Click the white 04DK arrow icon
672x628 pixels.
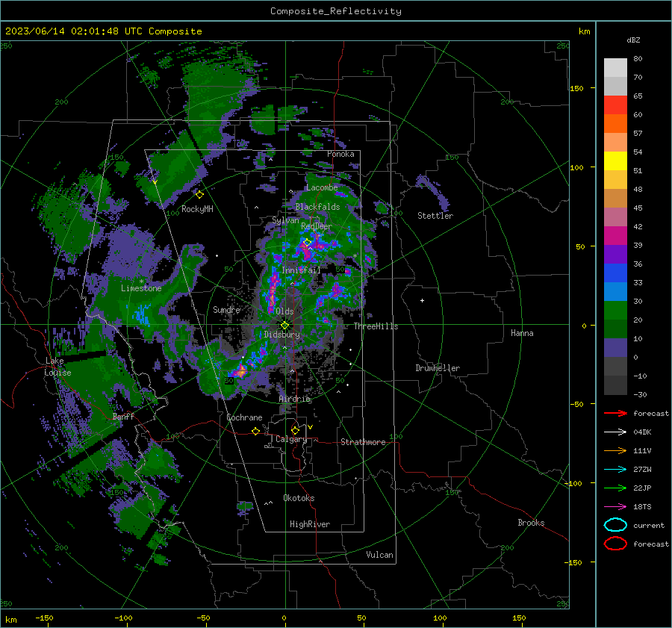[x=615, y=432]
